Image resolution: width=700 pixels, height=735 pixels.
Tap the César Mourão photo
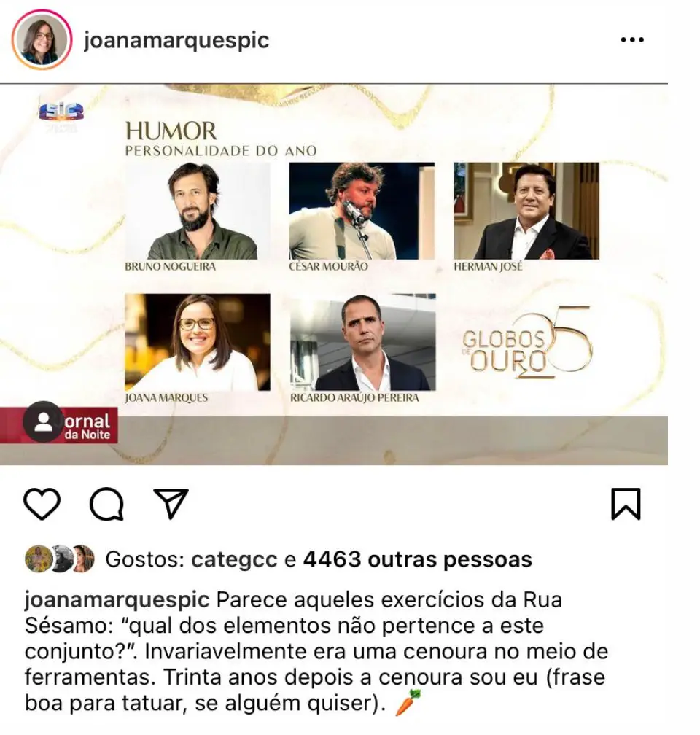[x=362, y=211]
